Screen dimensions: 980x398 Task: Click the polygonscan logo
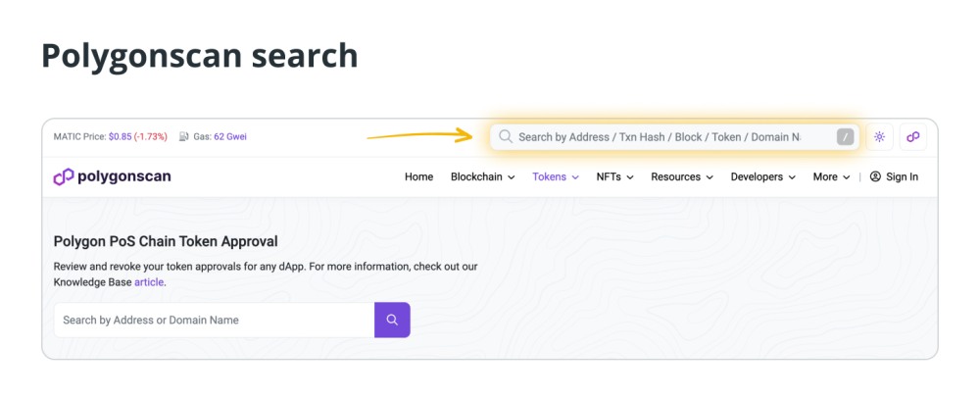(112, 176)
